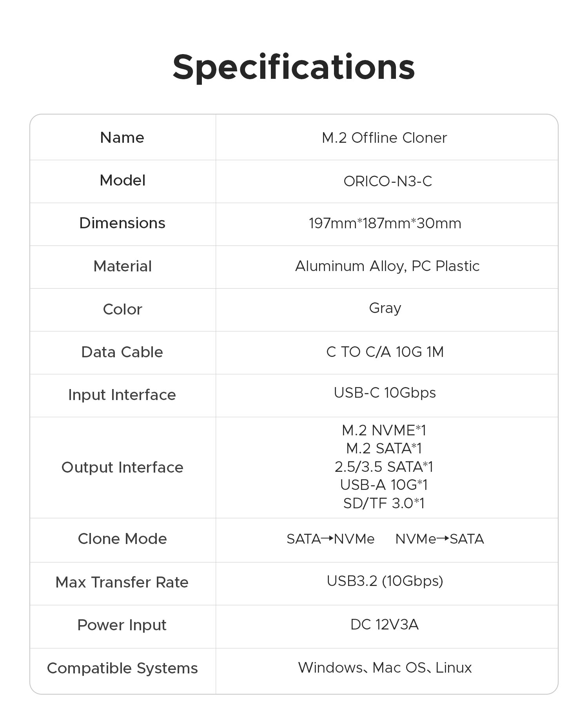Click the Compatible Systems row label
The image size is (588, 724).
pos(122,668)
